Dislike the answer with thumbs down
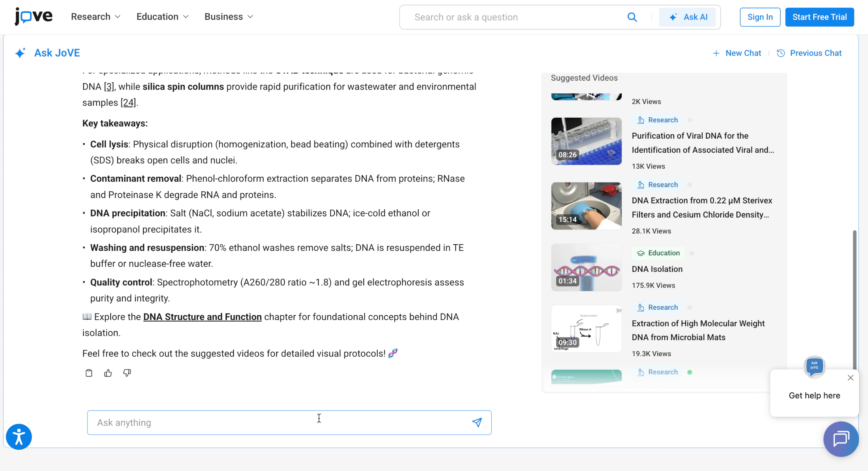 click(x=127, y=373)
